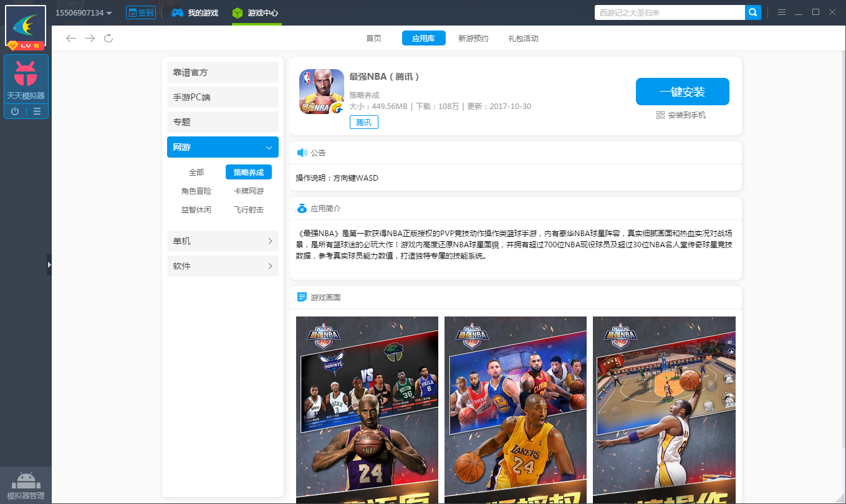Image resolution: width=846 pixels, height=504 pixels.
Task: Choose the 角色冒险 filter
Action: [x=196, y=191]
